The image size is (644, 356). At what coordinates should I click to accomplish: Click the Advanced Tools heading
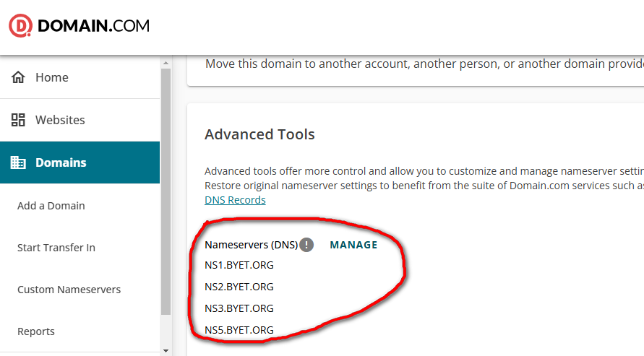pyautogui.click(x=259, y=134)
